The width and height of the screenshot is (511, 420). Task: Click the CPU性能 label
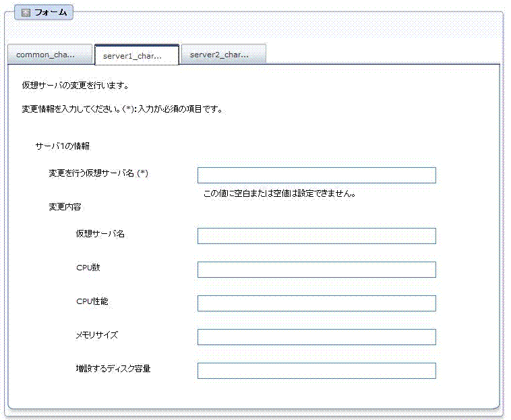[x=92, y=301]
